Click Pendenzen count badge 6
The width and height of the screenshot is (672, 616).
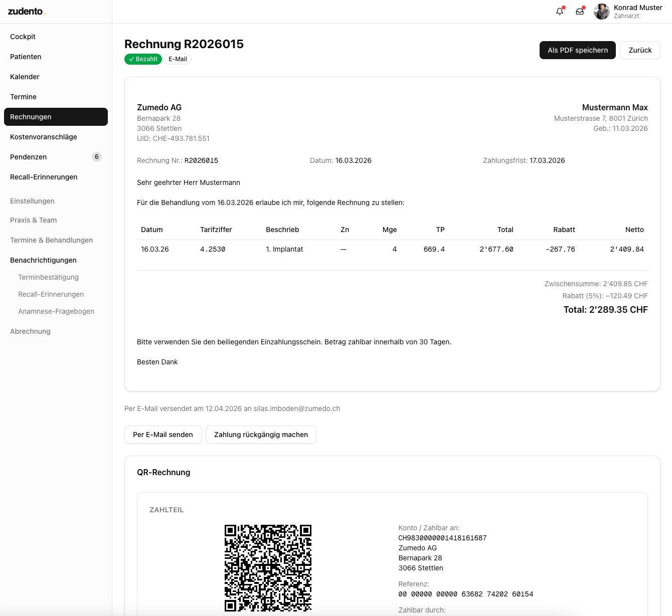click(97, 157)
